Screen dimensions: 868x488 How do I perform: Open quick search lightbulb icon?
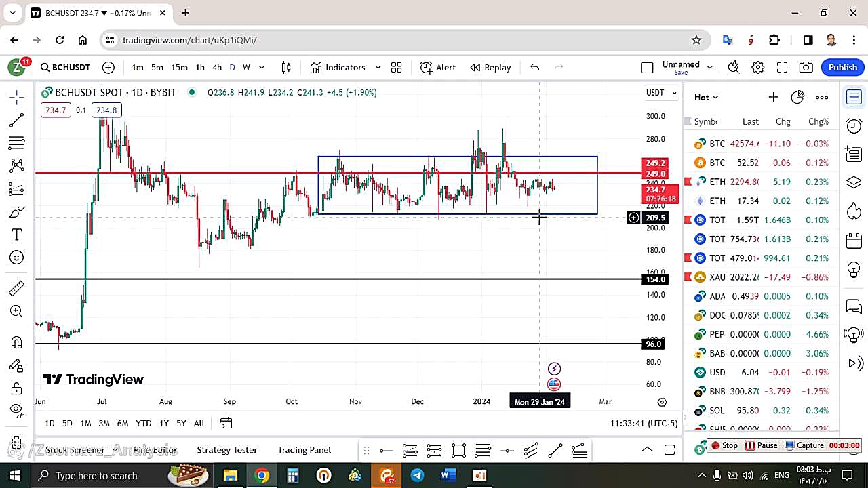click(734, 67)
